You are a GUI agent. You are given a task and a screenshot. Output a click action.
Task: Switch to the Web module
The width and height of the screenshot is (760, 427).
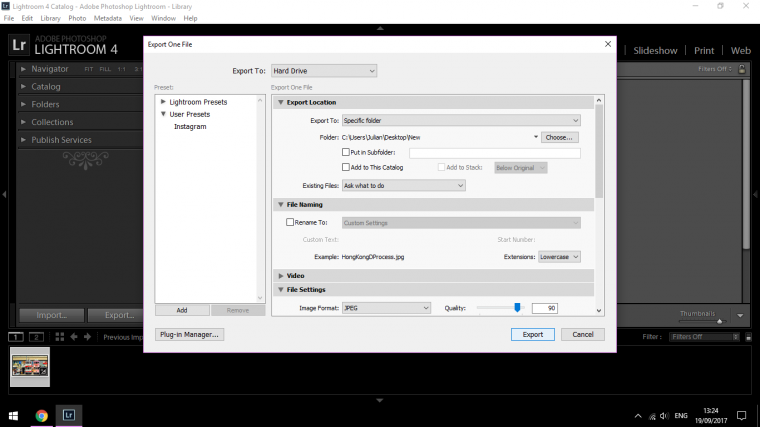[x=741, y=50]
